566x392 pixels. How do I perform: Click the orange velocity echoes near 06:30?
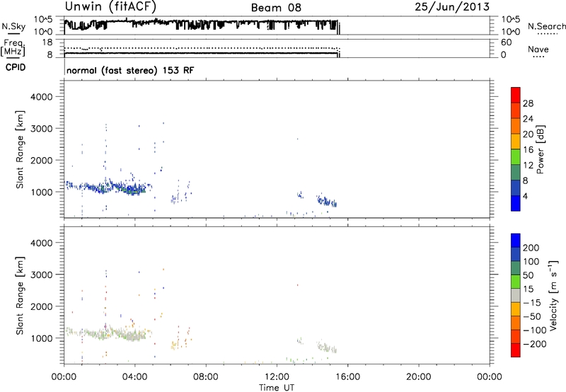coord(180,340)
